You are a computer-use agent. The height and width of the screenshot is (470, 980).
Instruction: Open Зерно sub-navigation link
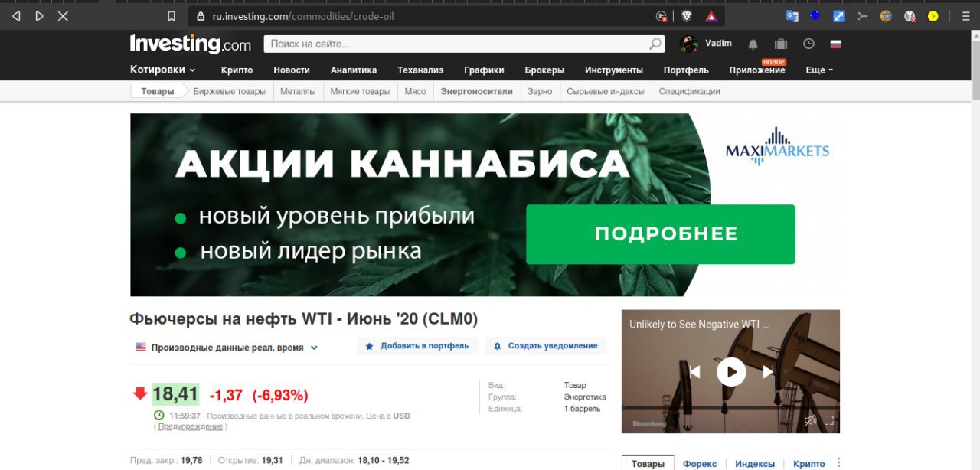pyautogui.click(x=540, y=91)
